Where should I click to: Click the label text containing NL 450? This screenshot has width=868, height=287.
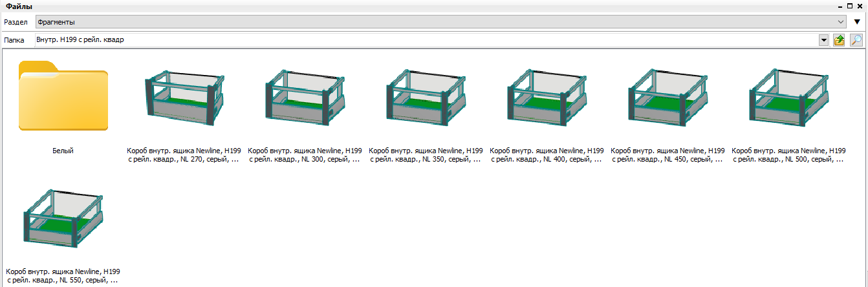point(668,155)
